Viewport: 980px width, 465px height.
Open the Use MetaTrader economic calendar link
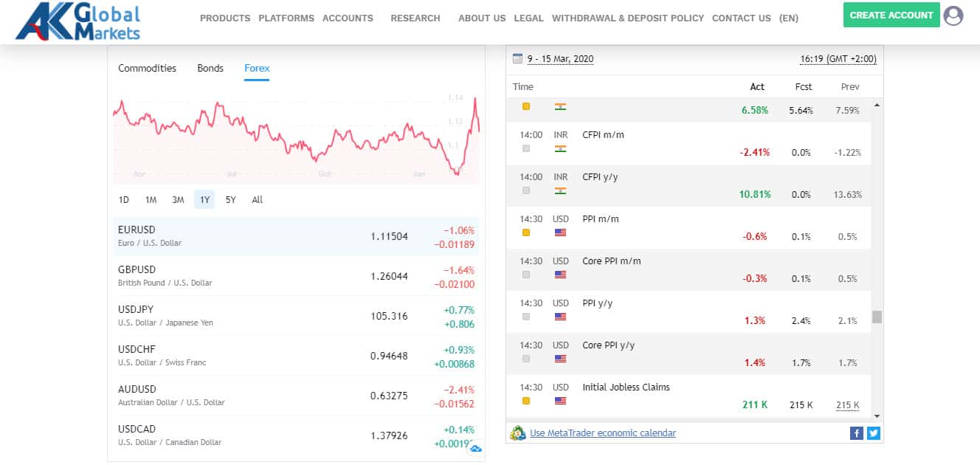(602, 433)
